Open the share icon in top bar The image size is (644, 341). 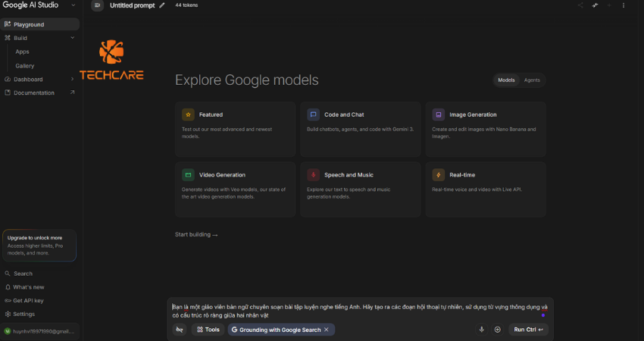[x=580, y=5]
